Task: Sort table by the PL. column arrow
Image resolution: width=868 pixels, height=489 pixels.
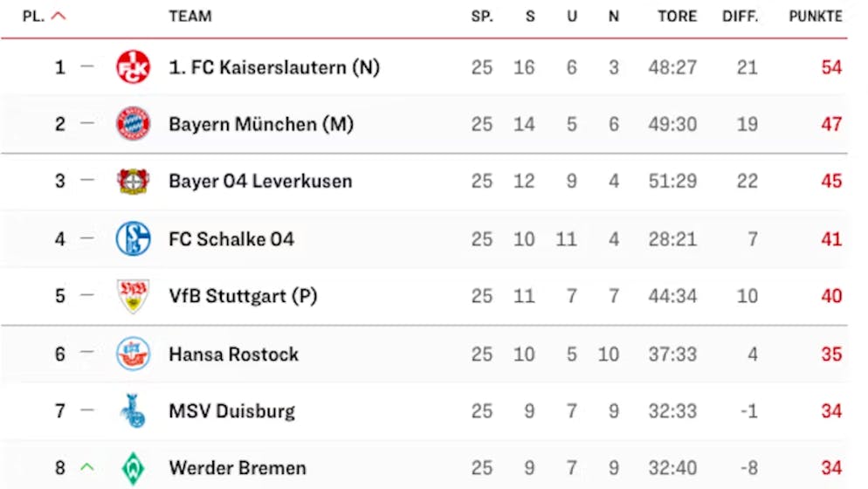Action: click(59, 17)
